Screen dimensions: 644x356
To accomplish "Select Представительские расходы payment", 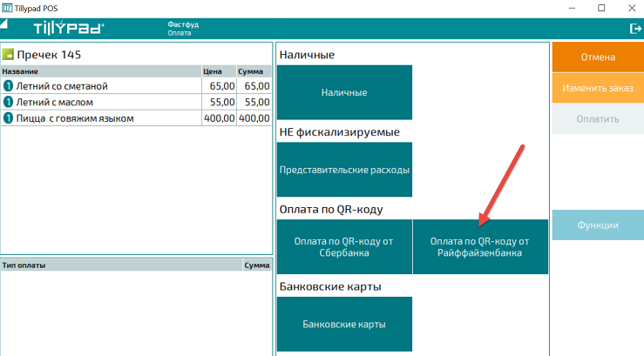I will (x=344, y=170).
